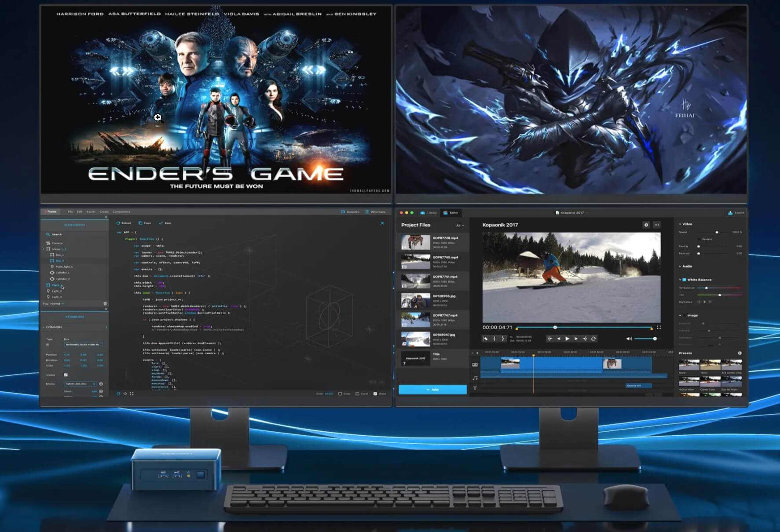Screen dimensions: 780x532
Task: Enable the Snap checkbox
Action: [340, 394]
